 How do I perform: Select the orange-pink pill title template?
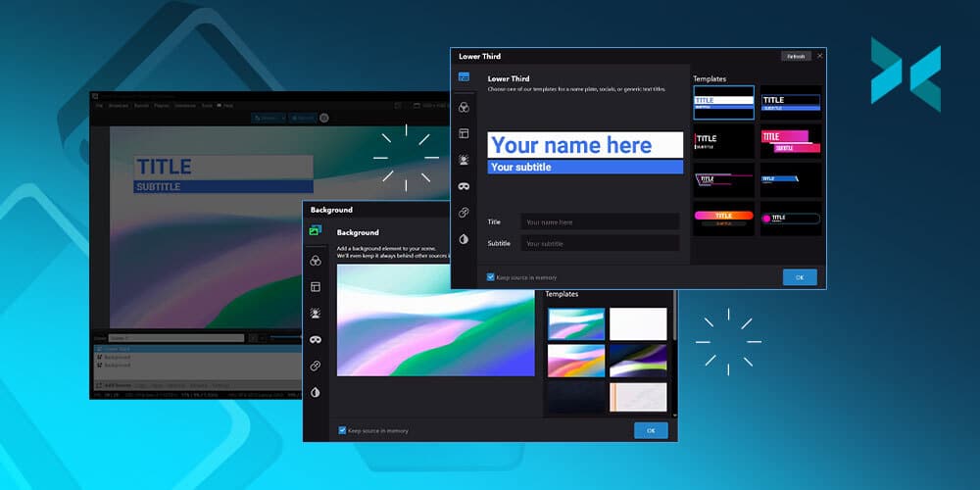coord(723,219)
